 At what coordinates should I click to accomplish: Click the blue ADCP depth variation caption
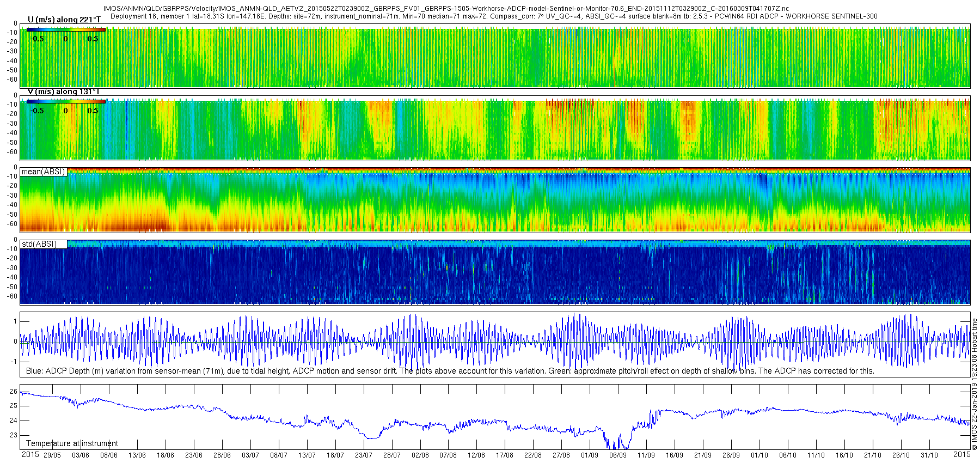[x=450, y=371]
